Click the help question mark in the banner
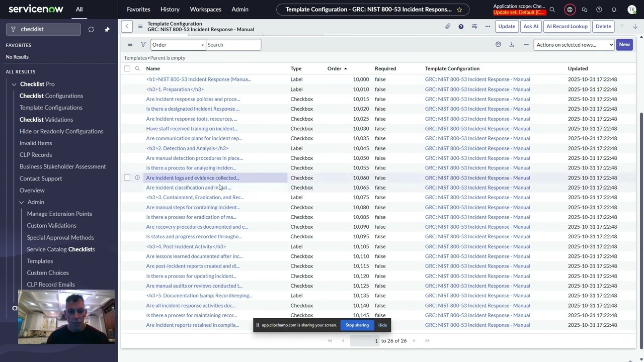 click(x=599, y=9)
